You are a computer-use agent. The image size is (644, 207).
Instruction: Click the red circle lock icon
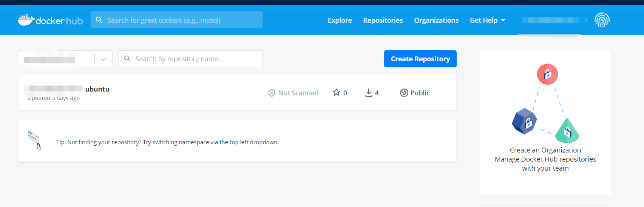[547, 74]
